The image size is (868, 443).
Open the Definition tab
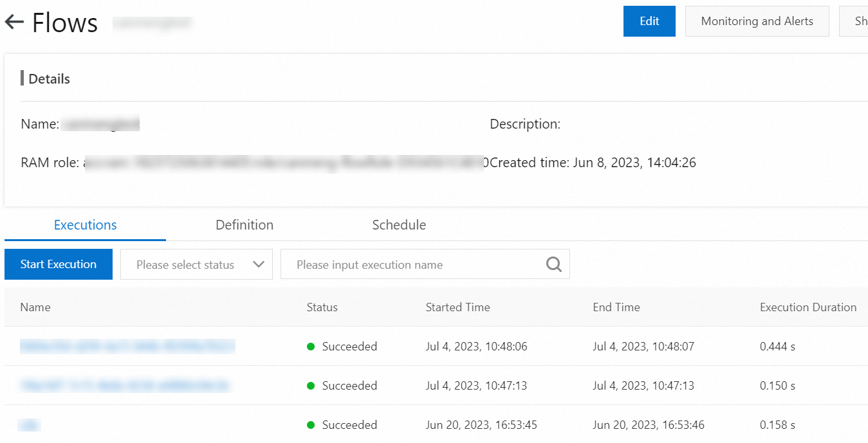(245, 224)
